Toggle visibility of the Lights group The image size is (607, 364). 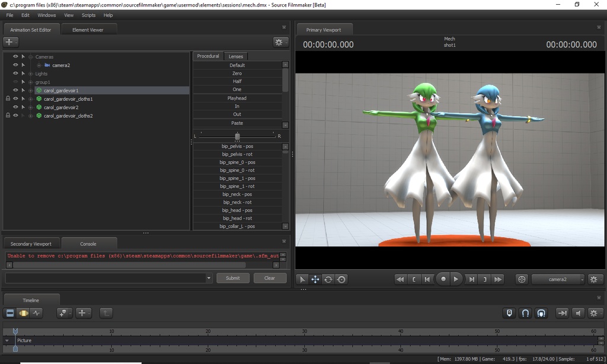(x=15, y=73)
